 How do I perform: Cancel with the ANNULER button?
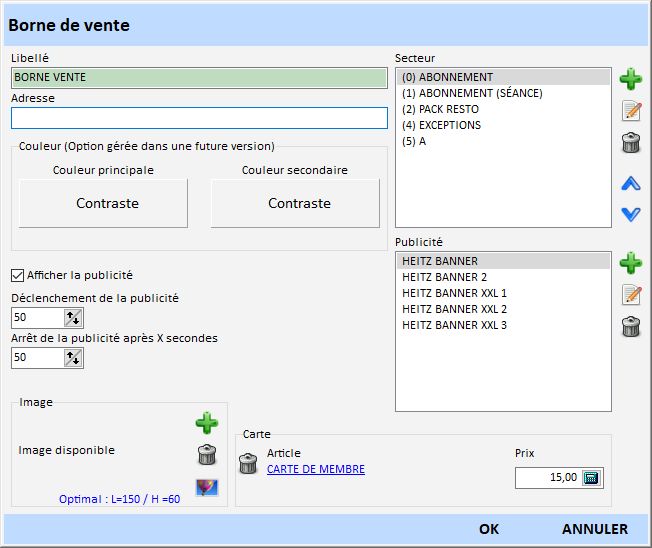pos(595,529)
